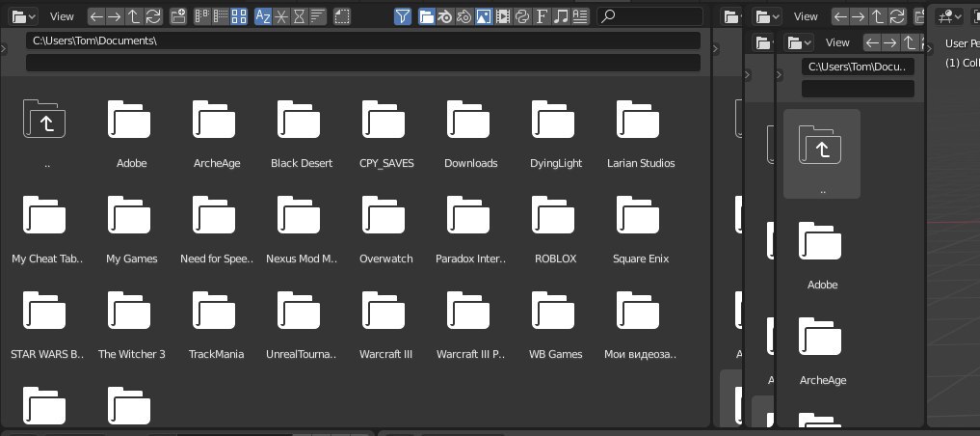Switch to thumbnail display mode
Viewport: 980px width, 436px height.
(x=239, y=17)
